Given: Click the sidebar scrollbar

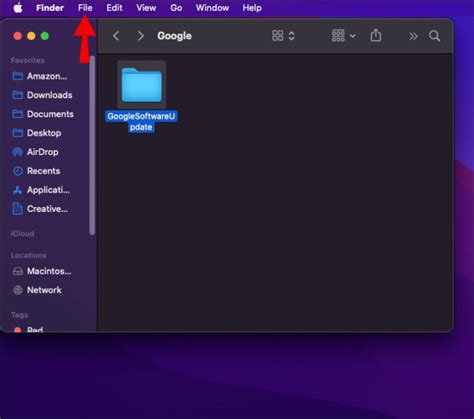Looking at the screenshot, I should 92,145.
